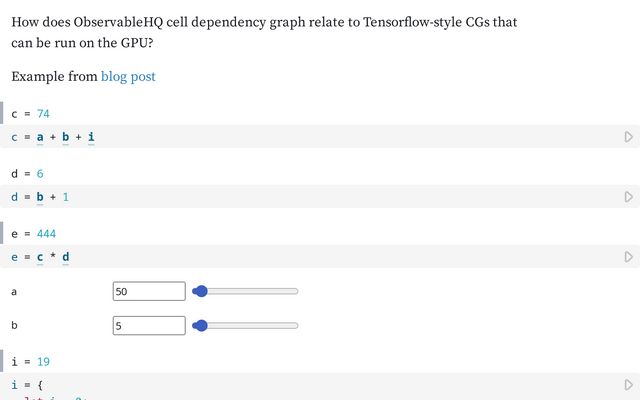The width and height of the screenshot is (640, 400).
Task: Click variable a in the c formula
Action: pos(40,137)
